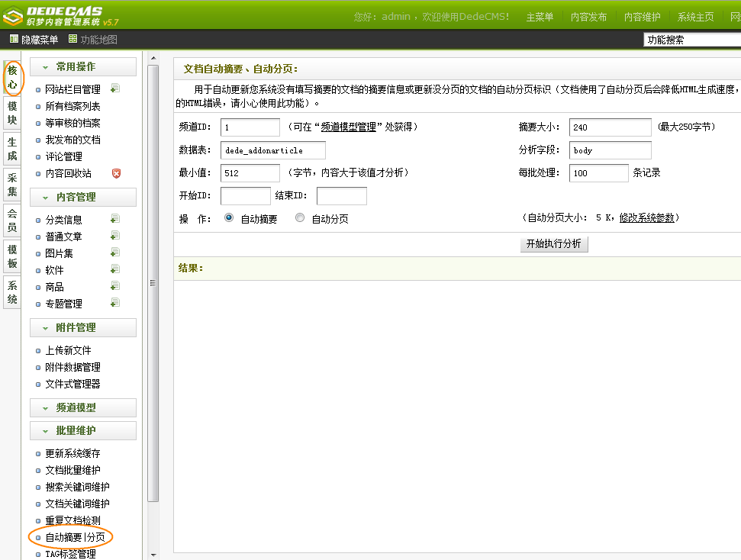Screen dimensions: 741x560
Task: Click the 频道ID input field
Action: [250, 127]
